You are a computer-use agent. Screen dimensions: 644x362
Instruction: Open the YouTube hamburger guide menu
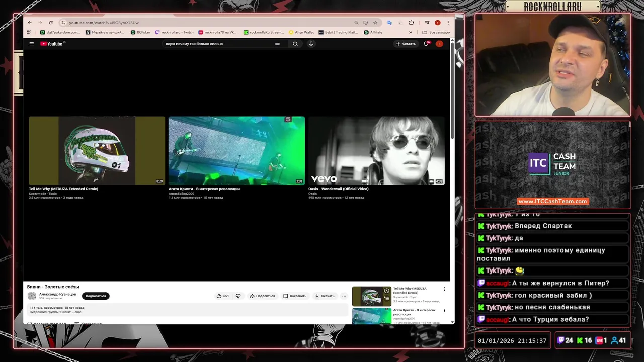click(31, 44)
